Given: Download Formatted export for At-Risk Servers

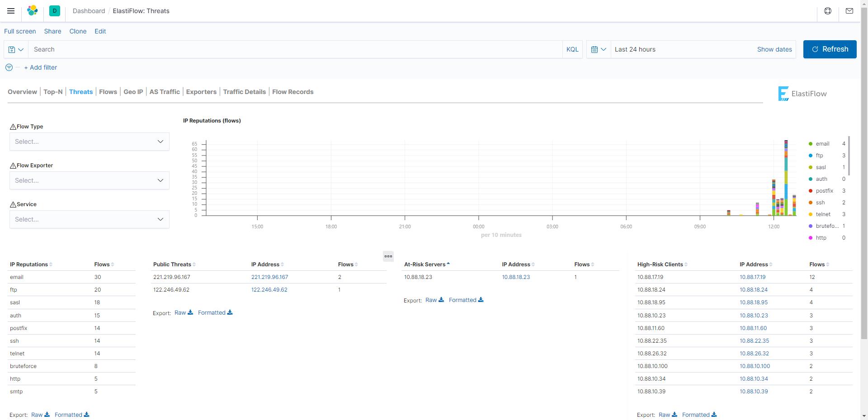Looking at the screenshot, I should coord(466,300).
